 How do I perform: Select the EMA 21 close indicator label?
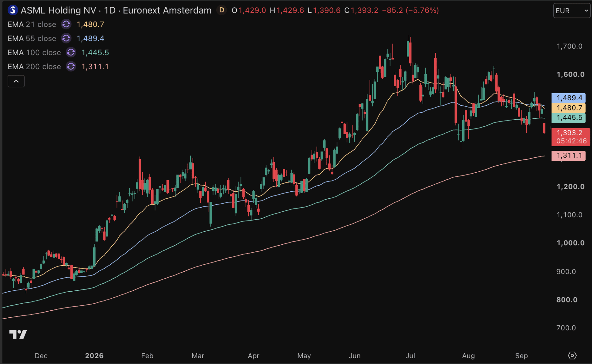(32, 24)
